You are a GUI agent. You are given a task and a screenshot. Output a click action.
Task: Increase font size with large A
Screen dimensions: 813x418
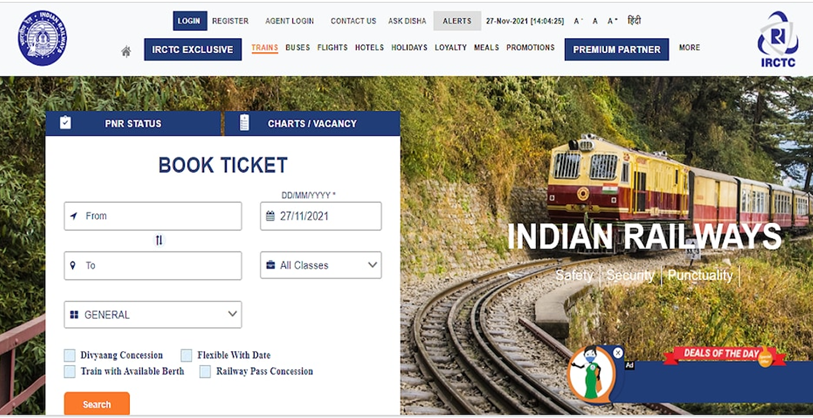[x=612, y=21]
